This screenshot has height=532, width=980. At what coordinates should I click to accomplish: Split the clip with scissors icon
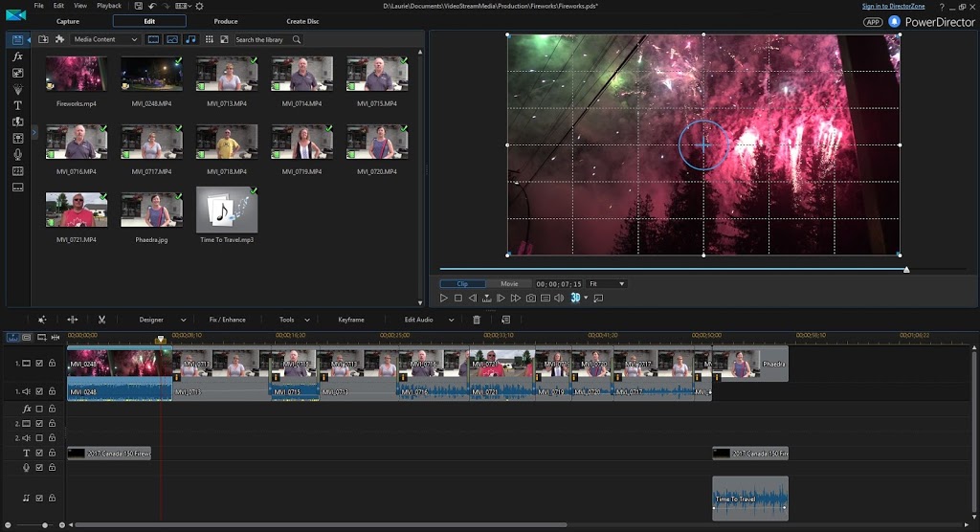pos(101,320)
